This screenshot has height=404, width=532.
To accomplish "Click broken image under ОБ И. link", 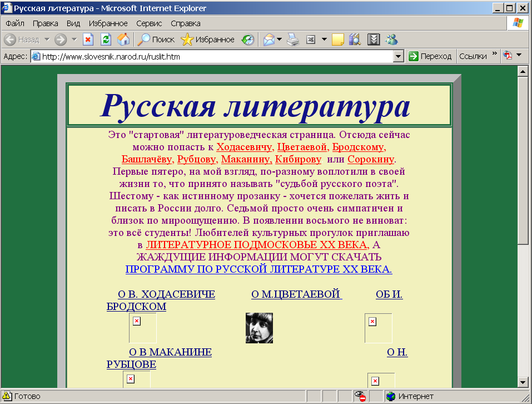I will click(x=379, y=328).
